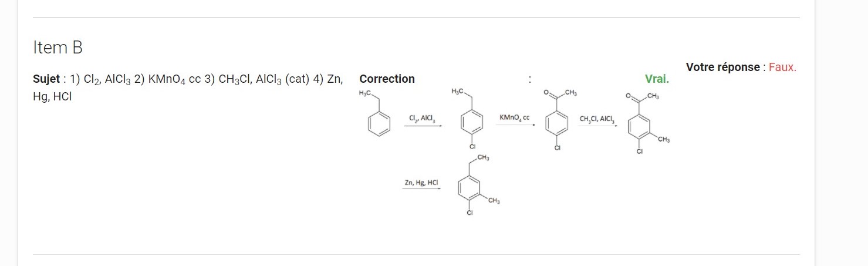Image resolution: width=868 pixels, height=266 pixels.
Task: Click the CH3Cl, AlCl3 reaction arrow
Action: pyautogui.click(x=597, y=122)
